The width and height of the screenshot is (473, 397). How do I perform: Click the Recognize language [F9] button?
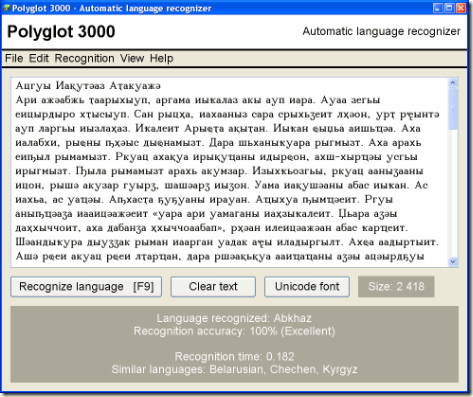coord(86,287)
